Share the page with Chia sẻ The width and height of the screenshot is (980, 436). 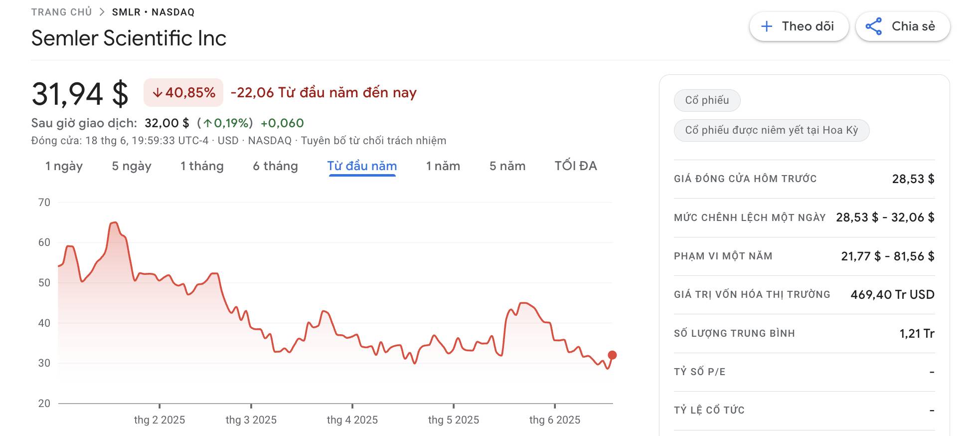click(903, 26)
